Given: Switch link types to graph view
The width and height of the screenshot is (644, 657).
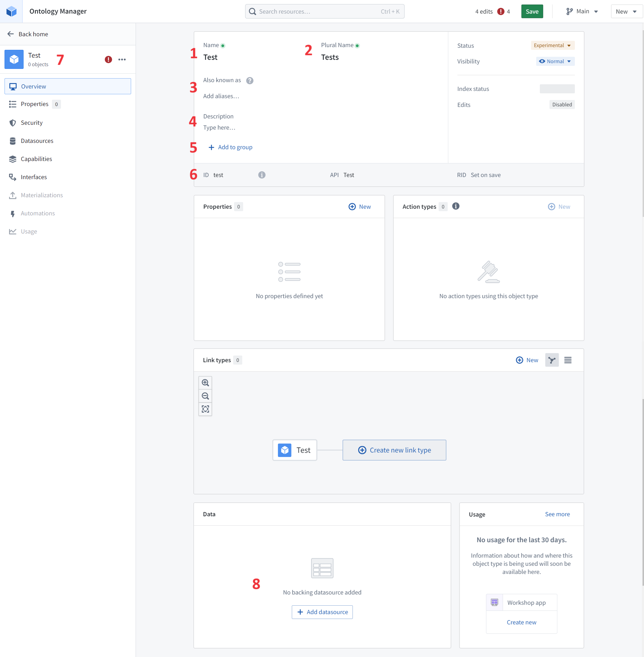Looking at the screenshot, I should (x=552, y=360).
